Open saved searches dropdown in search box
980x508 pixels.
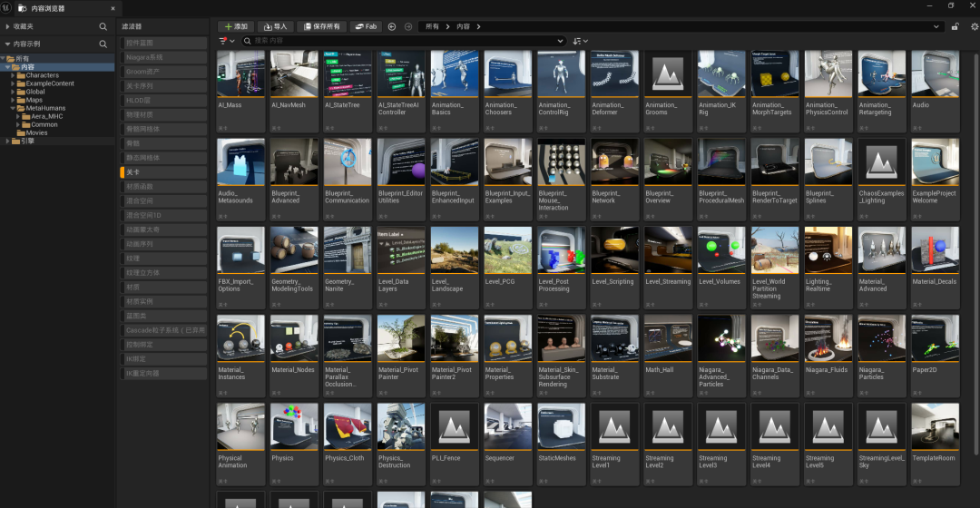click(559, 41)
